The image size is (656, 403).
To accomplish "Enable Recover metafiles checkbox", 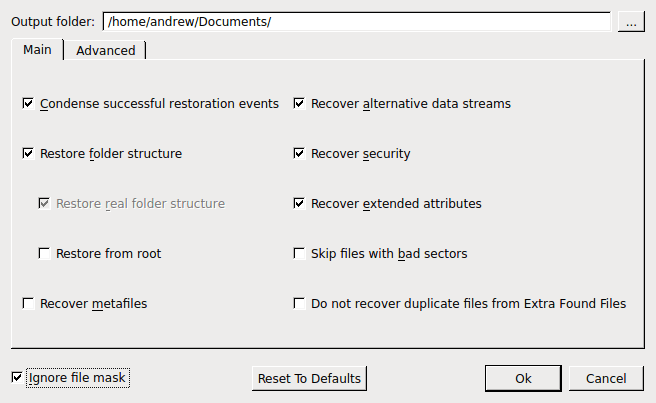I will tap(28, 303).
